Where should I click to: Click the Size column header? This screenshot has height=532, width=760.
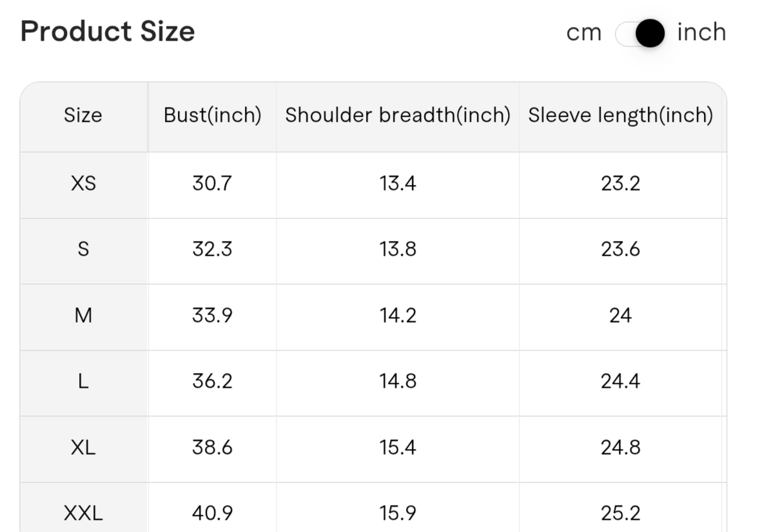[x=83, y=115]
